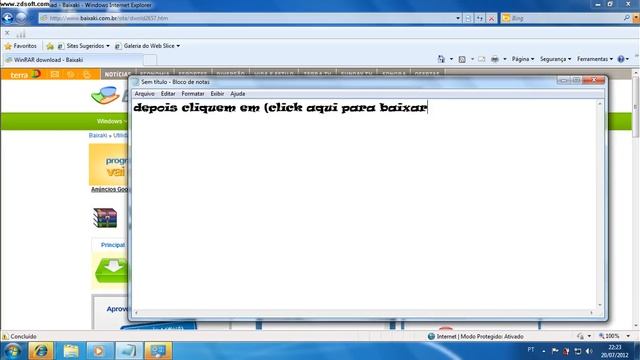Open the Ajuda menu in Bloco de notas
The image size is (640, 360).
(x=238, y=94)
